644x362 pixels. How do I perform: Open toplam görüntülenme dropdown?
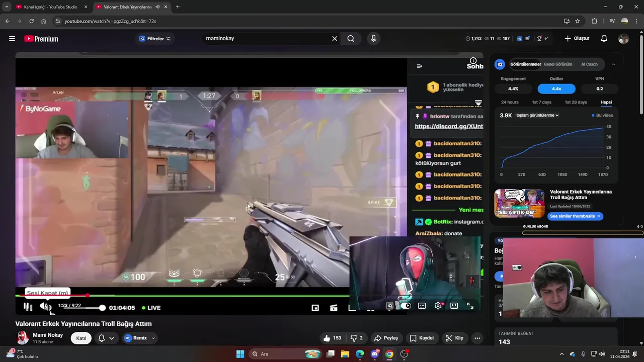pos(537,115)
